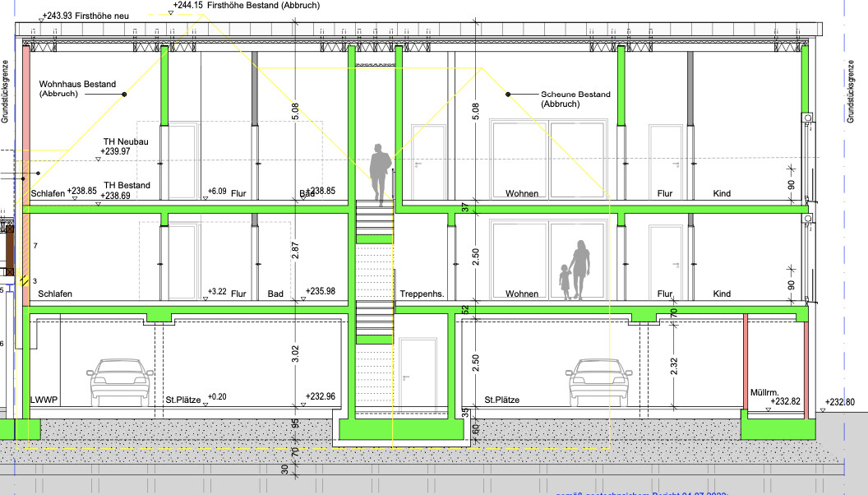
Task: Click the '+243.93 Firsthöhe neu' annotation
Action: point(85,16)
